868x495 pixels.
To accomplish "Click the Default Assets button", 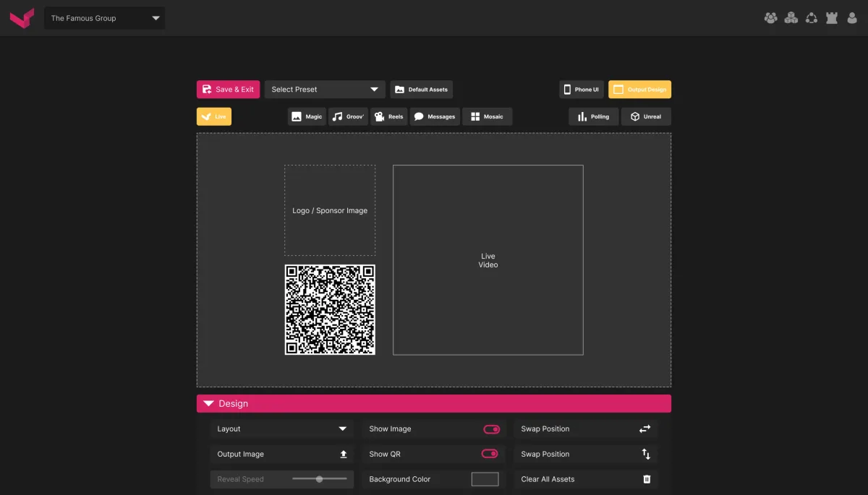I will pyautogui.click(x=421, y=90).
